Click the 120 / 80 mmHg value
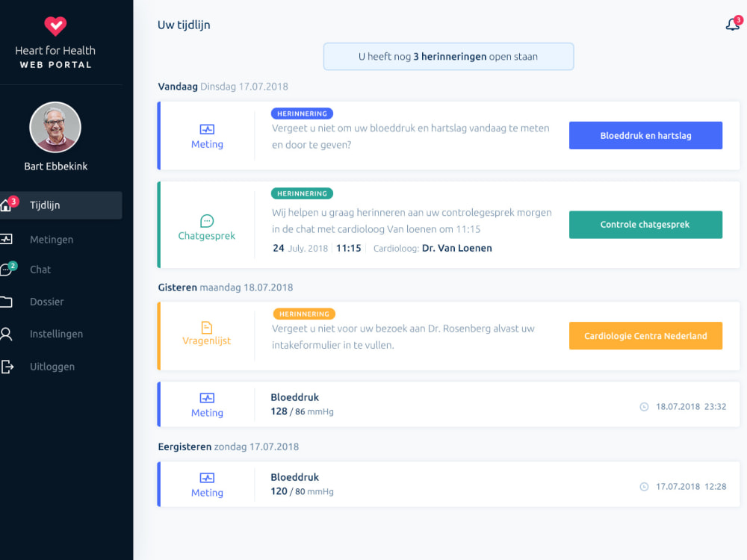 point(302,491)
